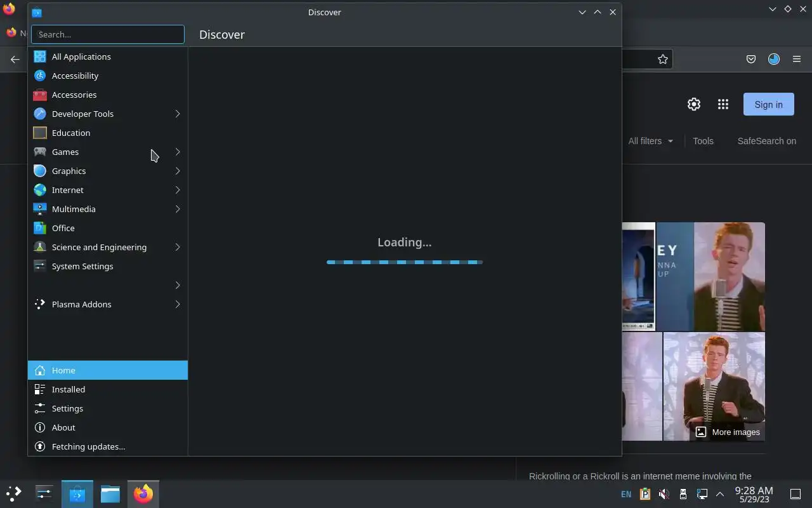Expand Developer Tools subcategories arrow

point(178,114)
